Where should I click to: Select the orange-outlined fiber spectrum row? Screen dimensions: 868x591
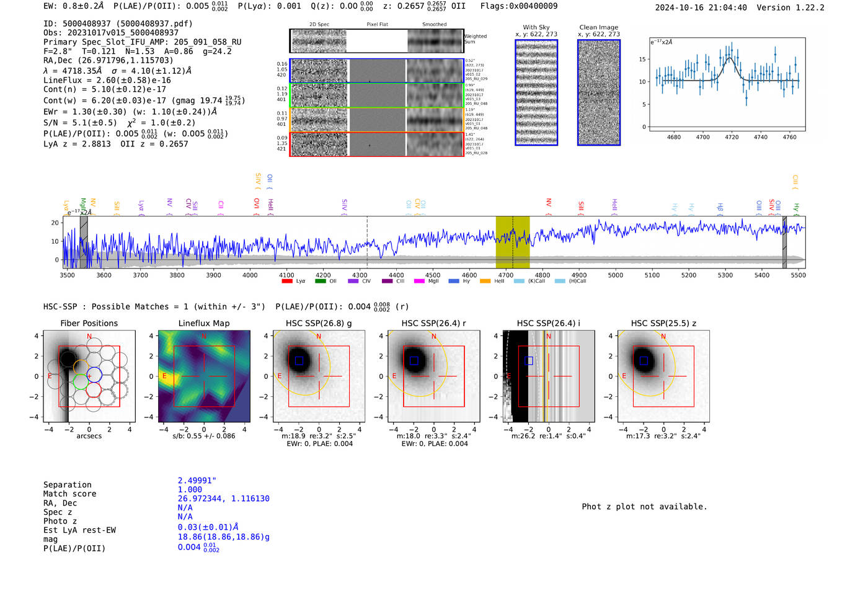click(x=376, y=120)
